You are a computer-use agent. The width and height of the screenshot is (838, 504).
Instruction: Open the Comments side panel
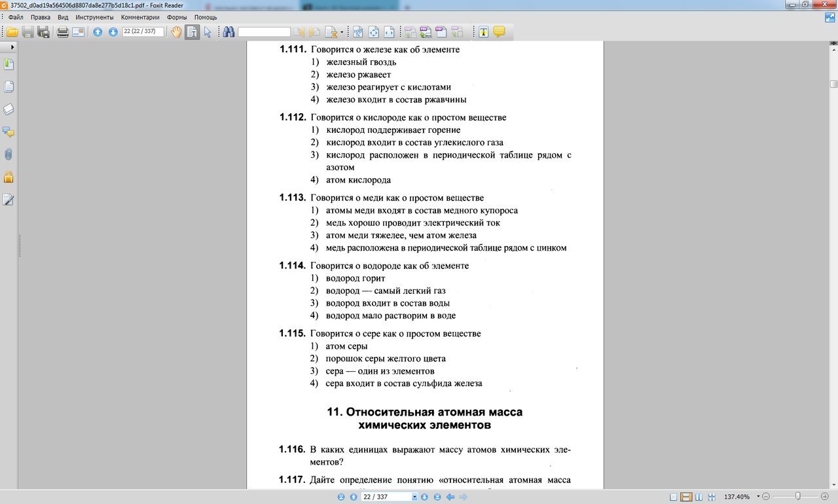pos(9,132)
